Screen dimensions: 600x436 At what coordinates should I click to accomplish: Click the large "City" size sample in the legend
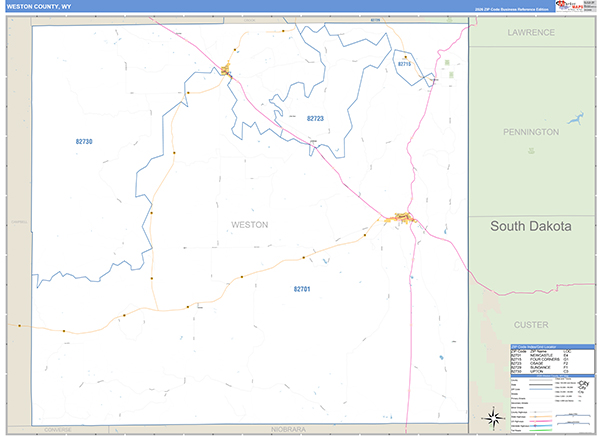[x=584, y=384]
